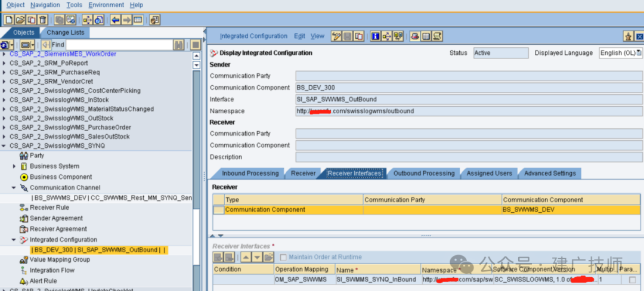This screenshot has height=291, width=644.
Task: Click the Insert Line icon in Receiver Interfaces
Action: (x=218, y=258)
